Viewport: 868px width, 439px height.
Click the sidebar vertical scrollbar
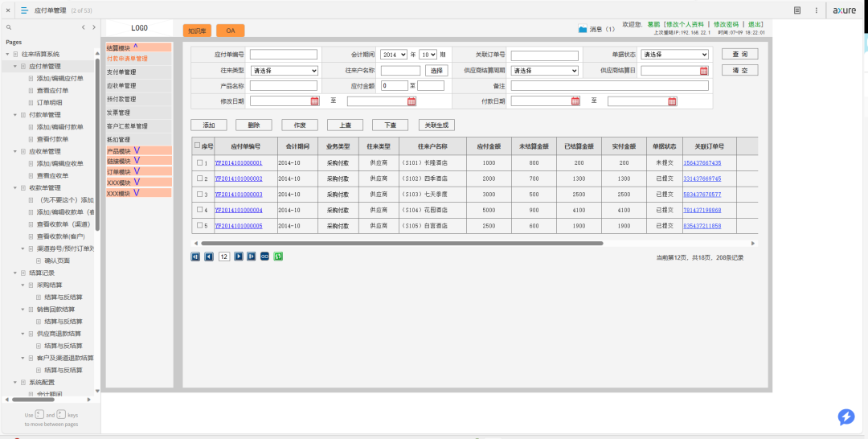pyautogui.click(x=97, y=144)
